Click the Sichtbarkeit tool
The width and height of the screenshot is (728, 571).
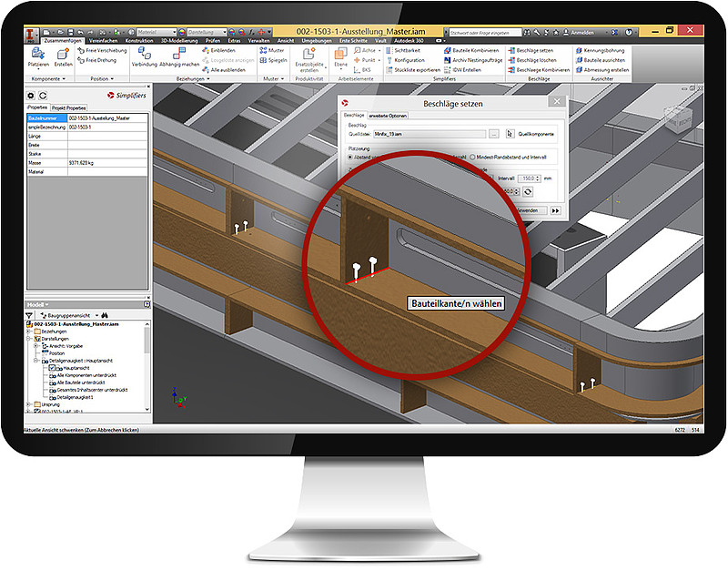pos(403,50)
